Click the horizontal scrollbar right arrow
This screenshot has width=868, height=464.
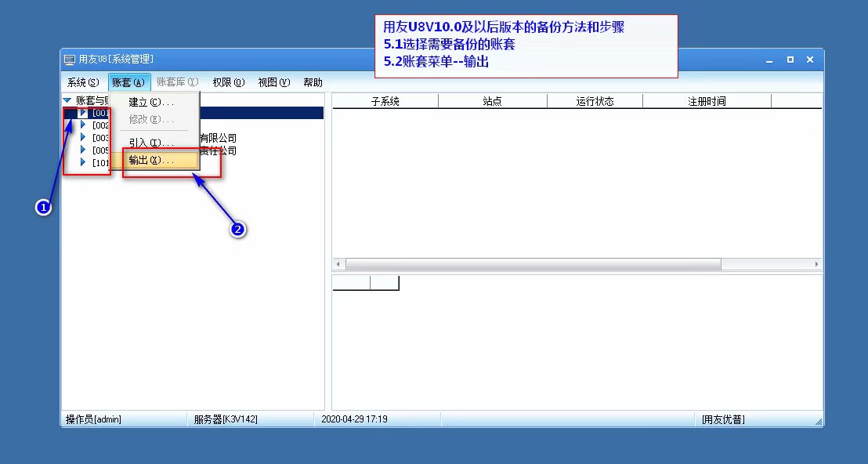click(x=816, y=265)
